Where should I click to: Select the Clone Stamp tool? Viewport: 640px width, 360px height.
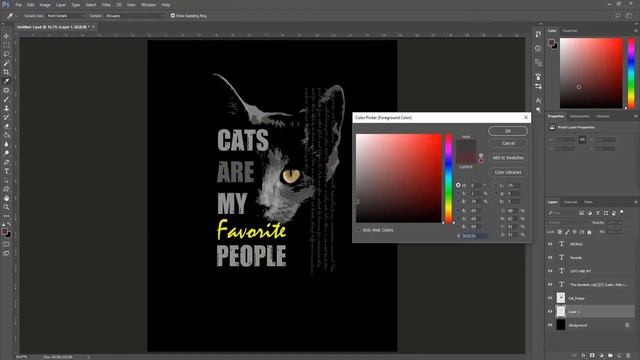tap(6, 108)
